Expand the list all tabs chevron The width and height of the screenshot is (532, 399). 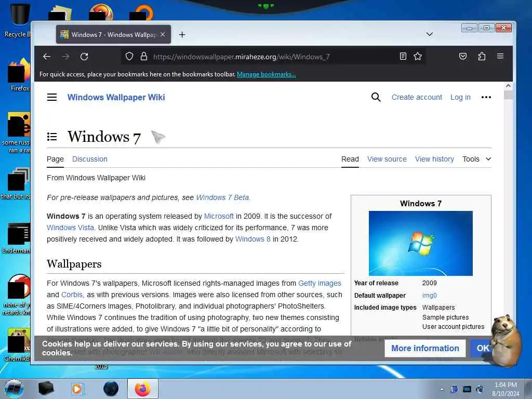coord(430,34)
